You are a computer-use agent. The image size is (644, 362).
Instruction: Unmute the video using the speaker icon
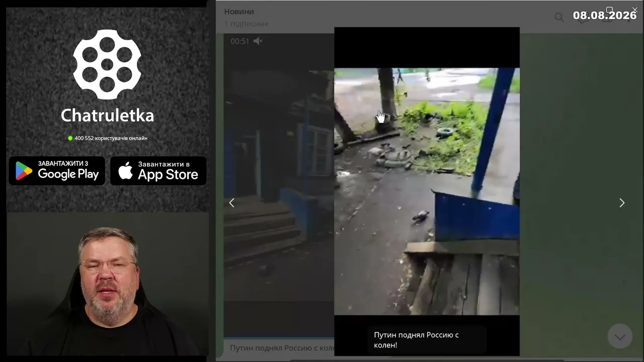pos(258,41)
